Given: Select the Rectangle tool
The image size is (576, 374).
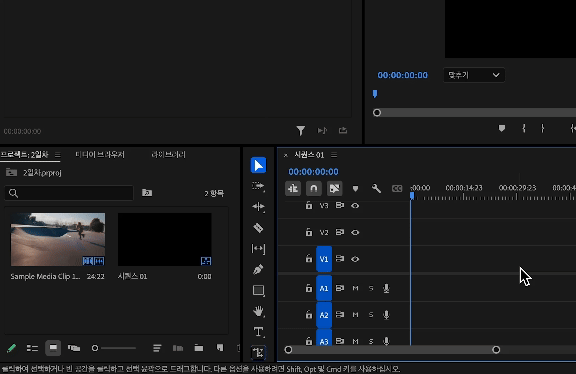Looking at the screenshot, I should (259, 291).
